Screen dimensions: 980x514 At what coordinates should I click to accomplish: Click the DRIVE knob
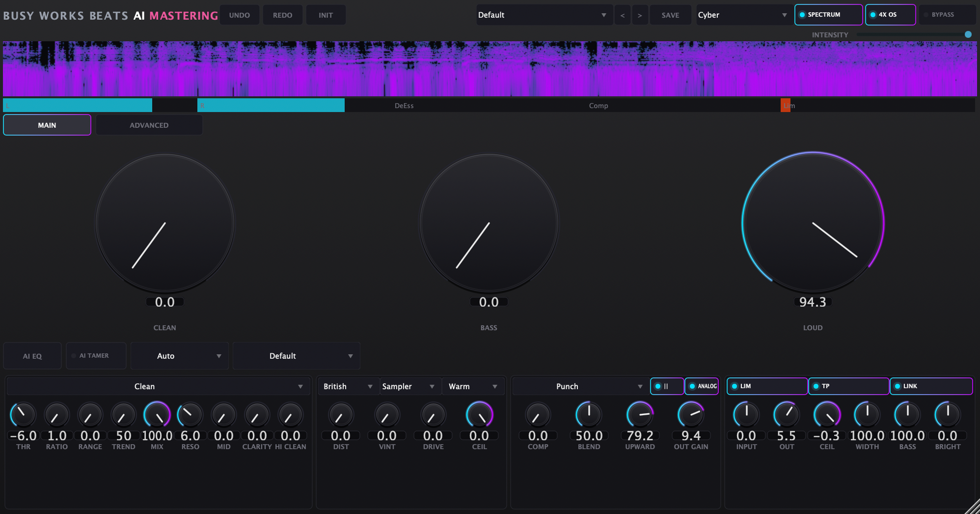pos(433,415)
